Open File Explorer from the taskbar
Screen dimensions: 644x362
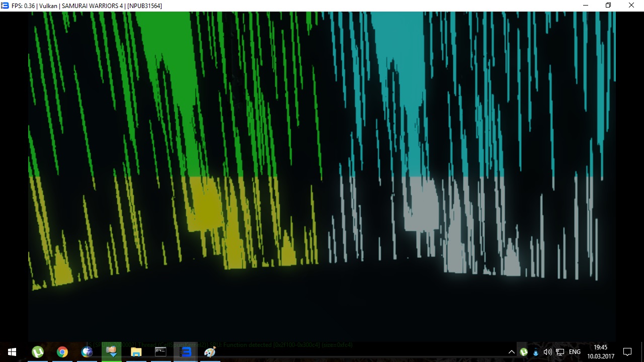[136, 352]
